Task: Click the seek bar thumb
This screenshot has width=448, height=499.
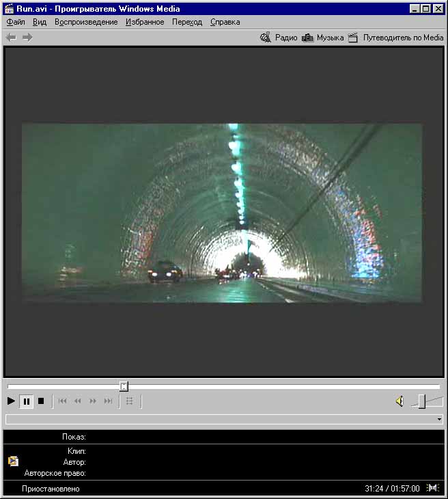Action: (124, 386)
